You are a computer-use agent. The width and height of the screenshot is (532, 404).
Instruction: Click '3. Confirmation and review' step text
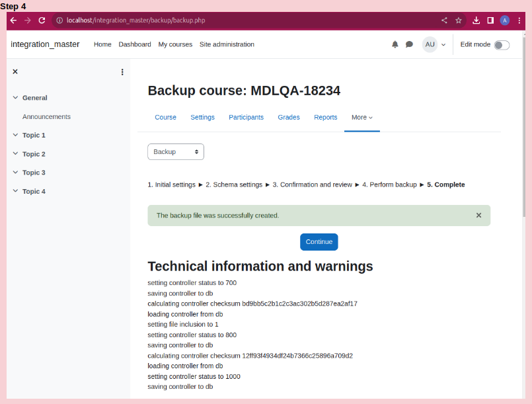[312, 184]
